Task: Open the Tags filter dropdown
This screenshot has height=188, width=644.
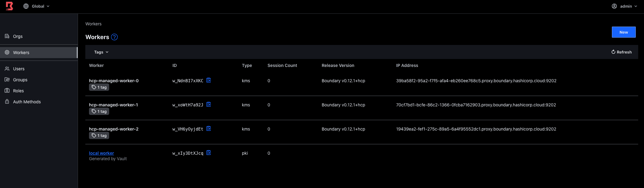Action: 101,52
